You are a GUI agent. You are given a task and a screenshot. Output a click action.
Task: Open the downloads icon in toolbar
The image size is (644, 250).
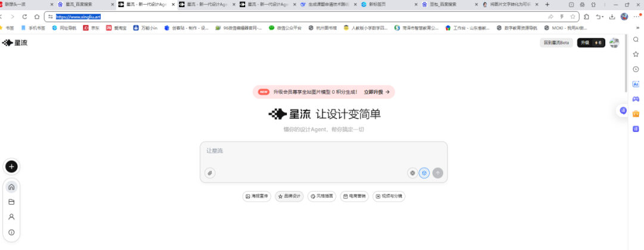612,17
